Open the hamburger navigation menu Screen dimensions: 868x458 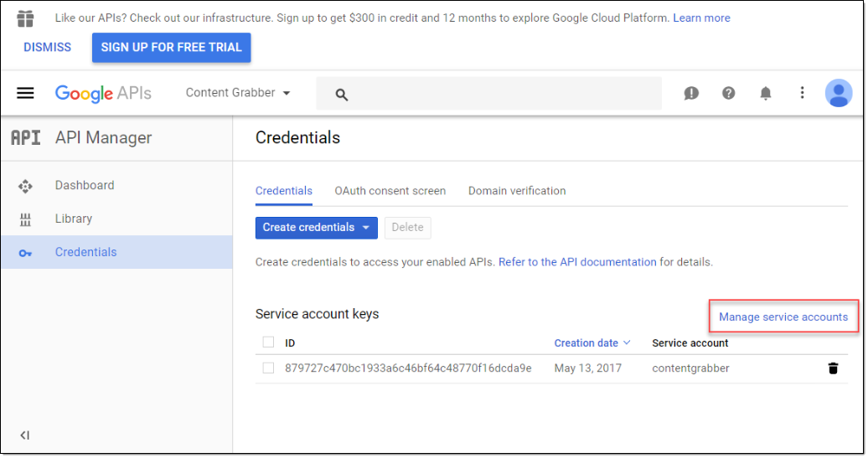tap(25, 93)
